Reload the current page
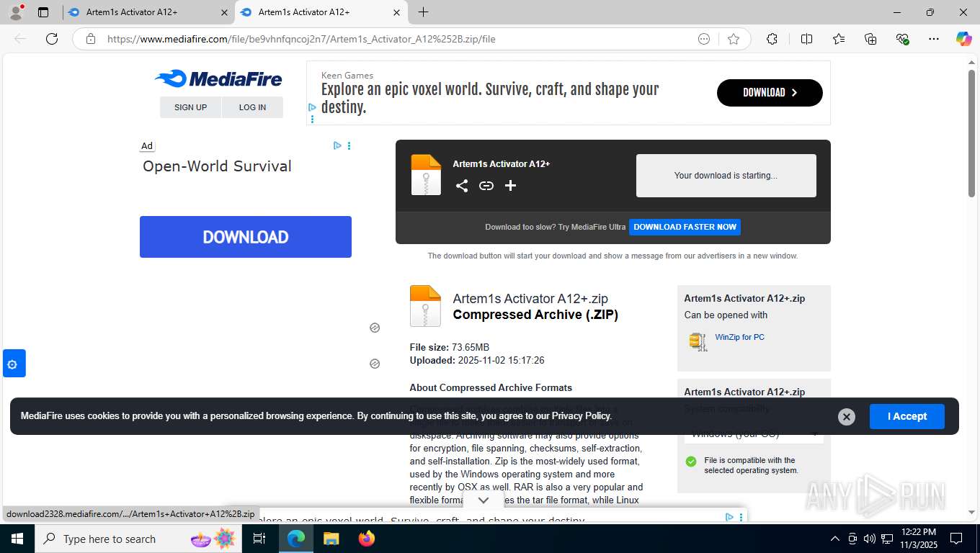 [x=52, y=39]
